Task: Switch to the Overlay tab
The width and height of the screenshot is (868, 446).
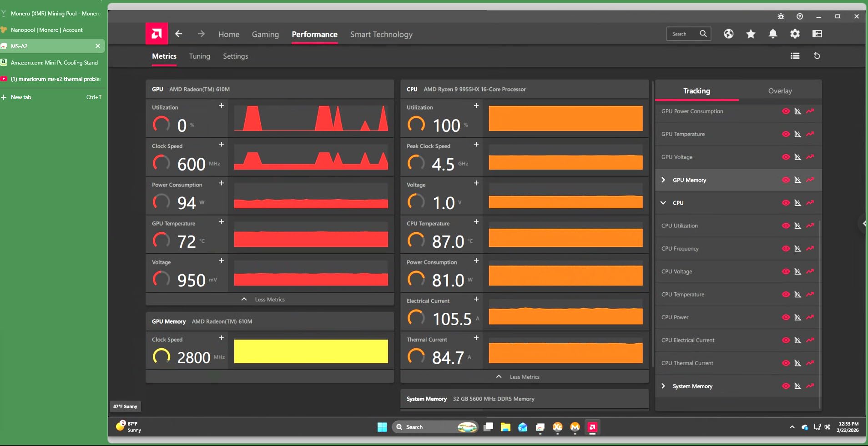Action: [x=780, y=90]
